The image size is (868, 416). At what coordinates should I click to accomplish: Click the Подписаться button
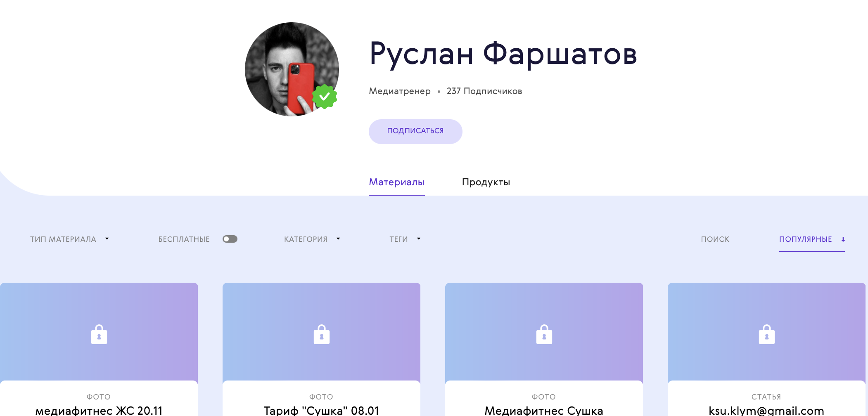click(x=415, y=132)
